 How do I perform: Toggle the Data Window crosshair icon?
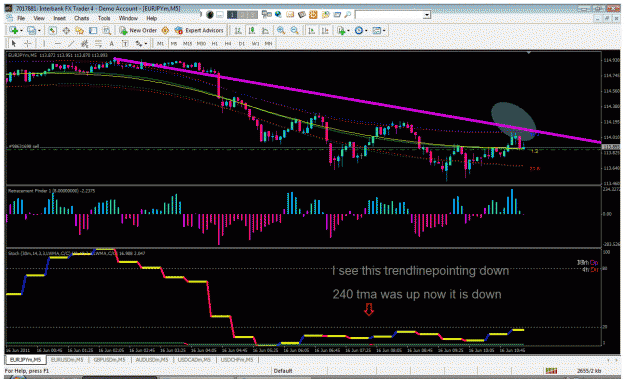pyautogui.click(x=66, y=31)
